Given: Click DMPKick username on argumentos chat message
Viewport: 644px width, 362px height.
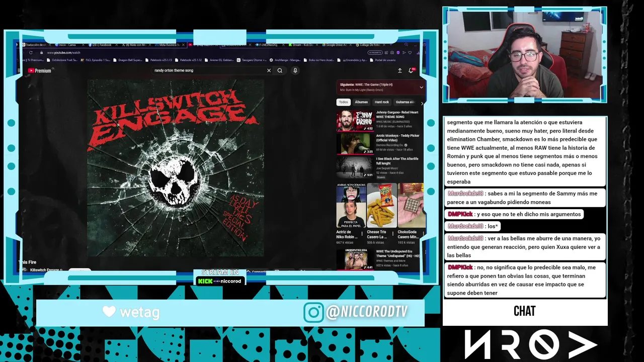Looking at the screenshot, I should (460, 214).
